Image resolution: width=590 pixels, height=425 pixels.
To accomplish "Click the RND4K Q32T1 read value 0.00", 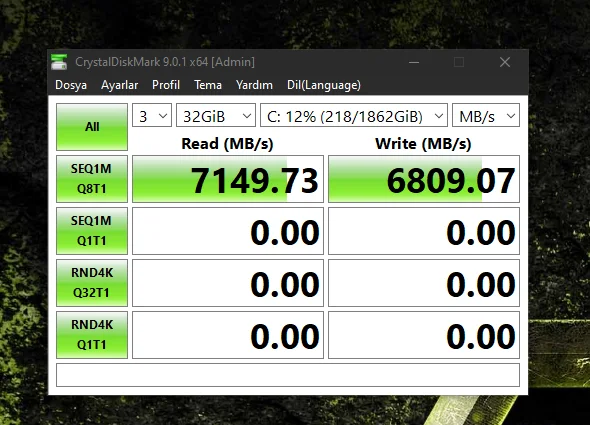I will tap(228, 283).
